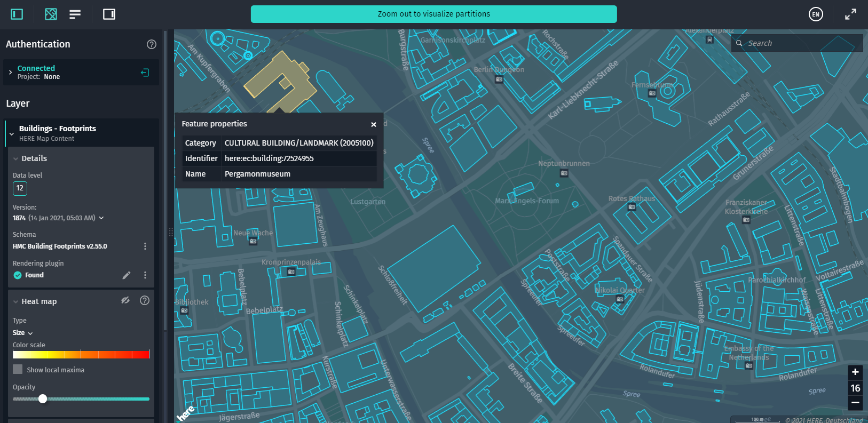Enable Show local maxima checkbox
The image size is (868, 423).
pyautogui.click(x=18, y=369)
